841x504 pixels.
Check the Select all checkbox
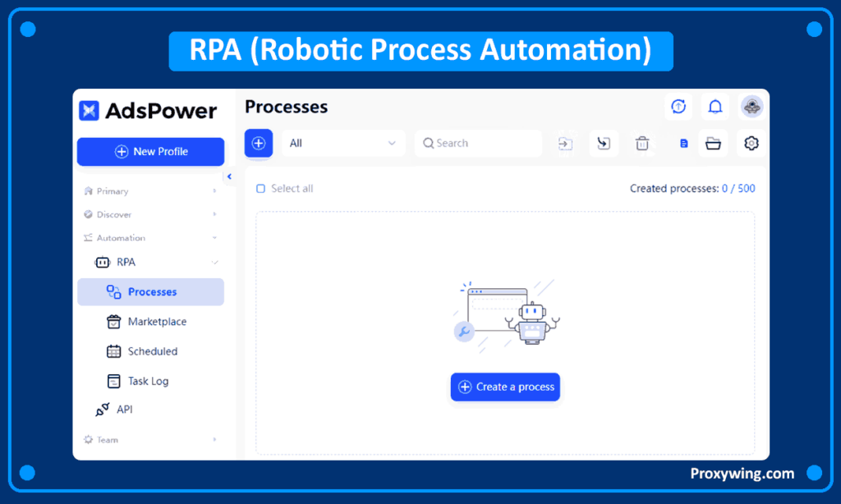(x=261, y=189)
